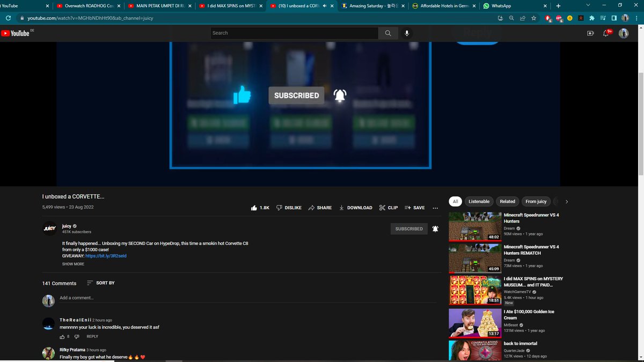Like TheRealEnii's comment
This screenshot has width=644, height=362.
62,337
